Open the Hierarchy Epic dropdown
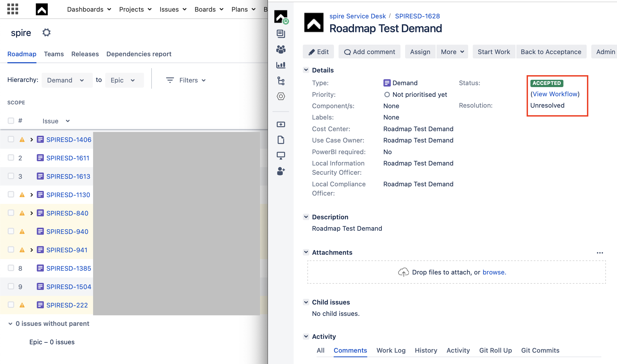 coord(124,80)
